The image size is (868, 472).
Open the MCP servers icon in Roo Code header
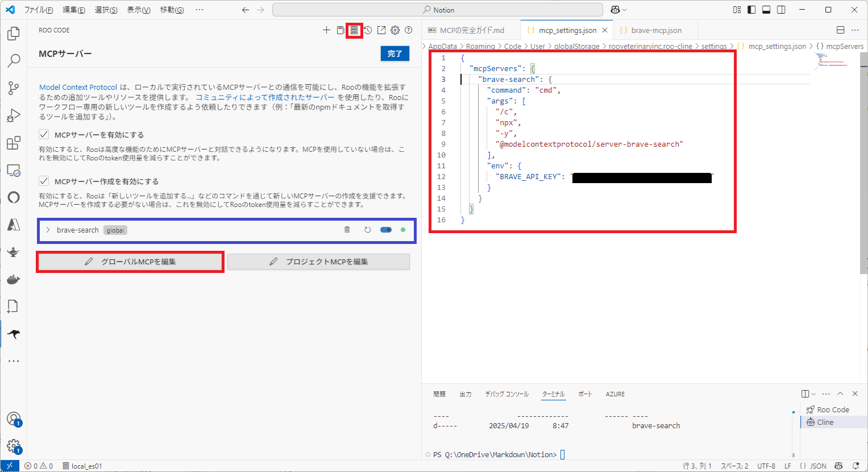(354, 30)
